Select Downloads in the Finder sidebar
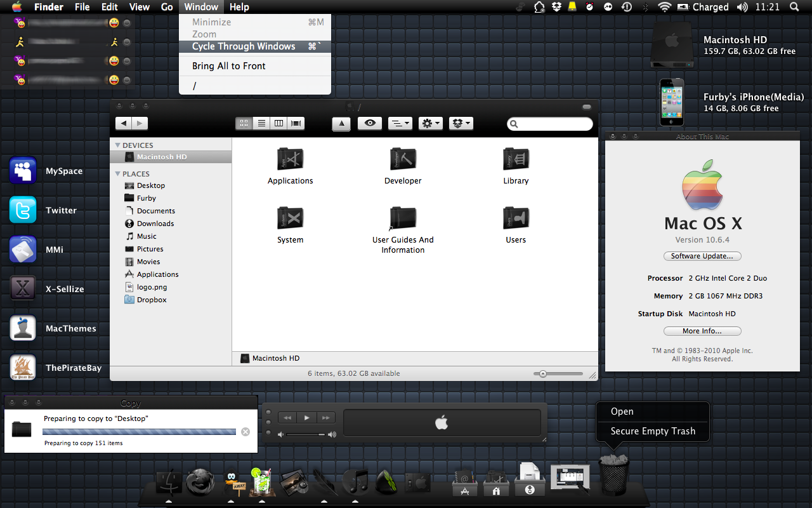812x508 pixels. tap(171, 224)
